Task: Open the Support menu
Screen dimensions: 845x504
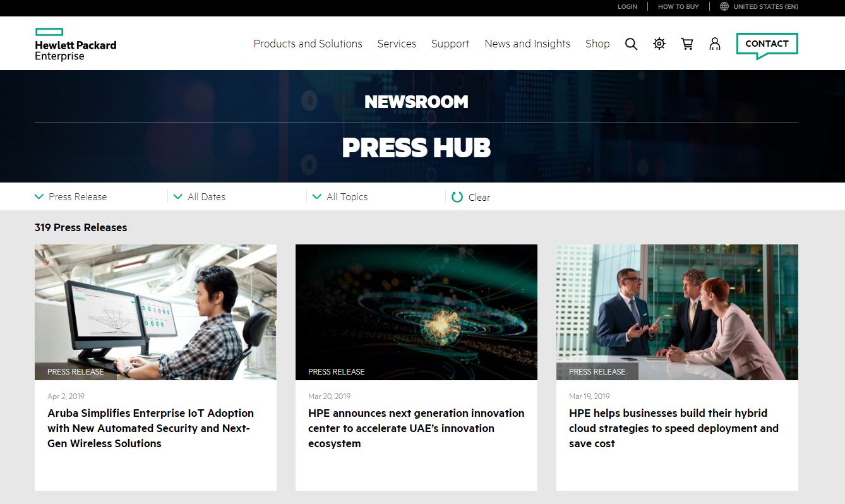Action: tap(450, 44)
